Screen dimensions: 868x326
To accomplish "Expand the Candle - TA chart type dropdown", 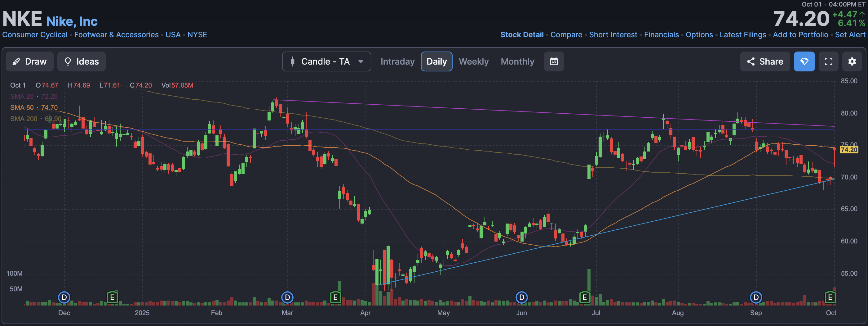I will point(326,61).
